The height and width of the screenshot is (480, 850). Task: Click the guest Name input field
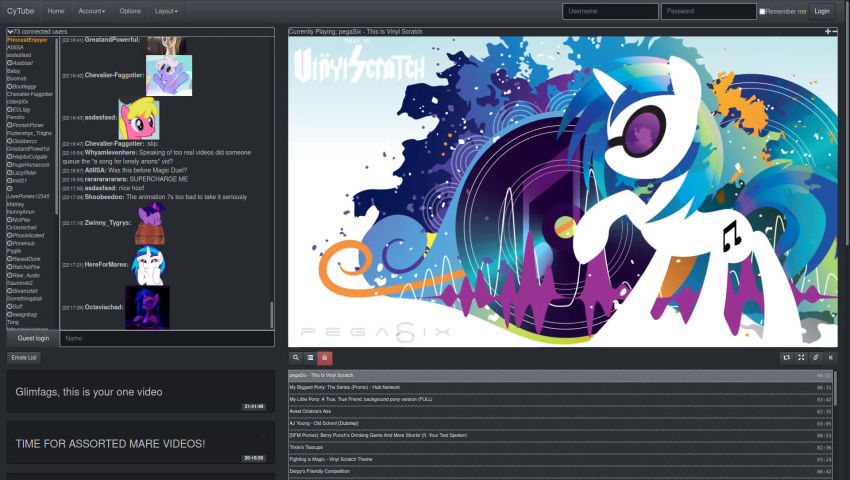pos(167,338)
